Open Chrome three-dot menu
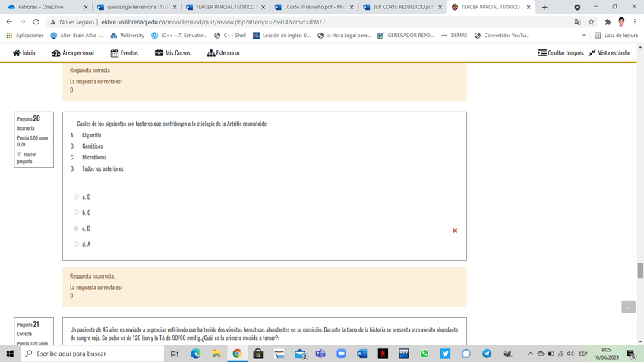This screenshot has width=644, height=362. point(635,22)
